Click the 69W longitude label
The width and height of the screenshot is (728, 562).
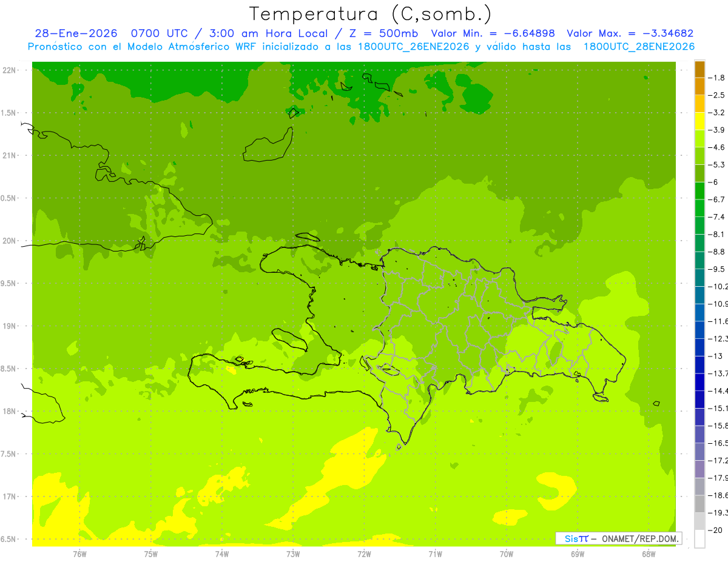tap(578, 554)
